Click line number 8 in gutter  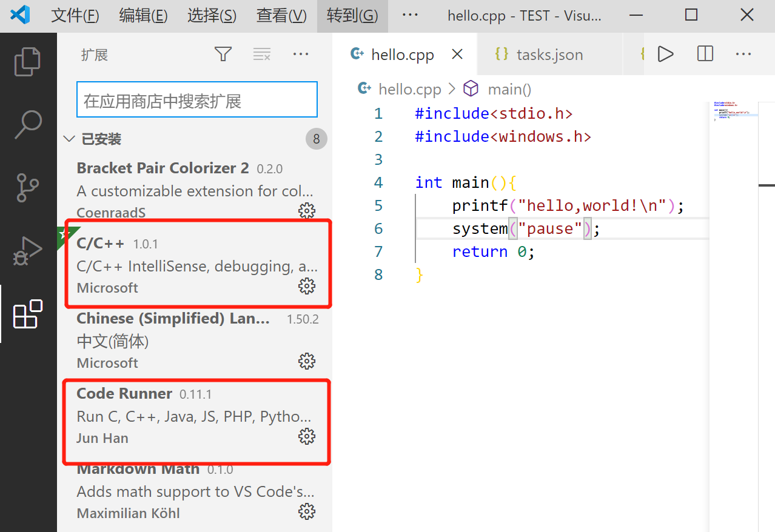click(378, 274)
